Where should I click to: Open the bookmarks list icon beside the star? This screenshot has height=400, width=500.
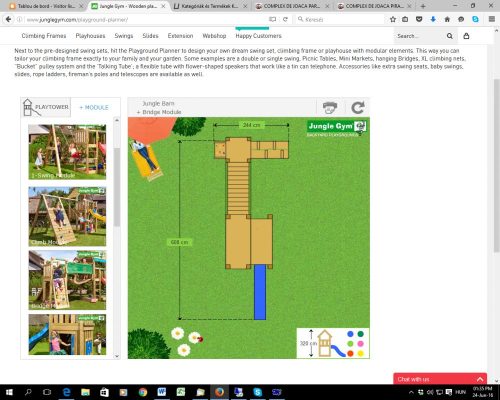point(405,19)
